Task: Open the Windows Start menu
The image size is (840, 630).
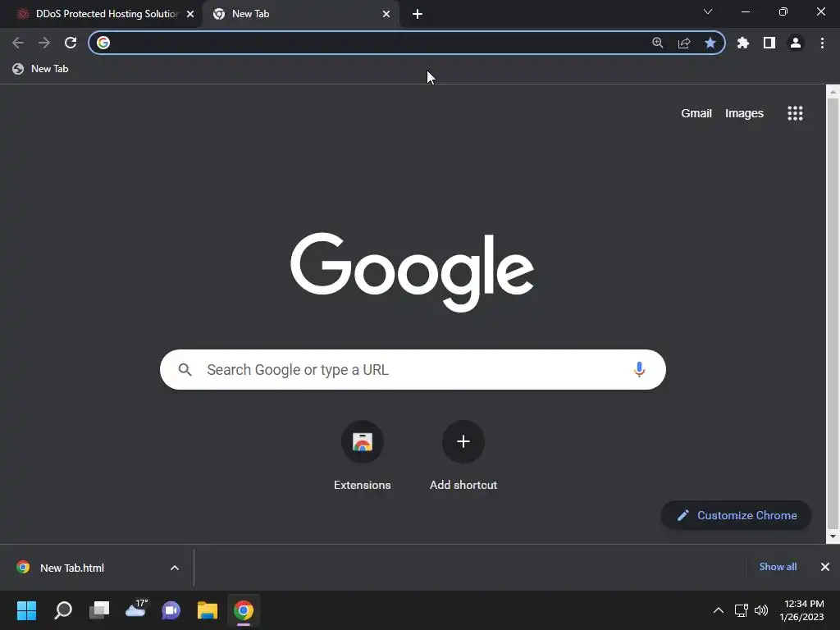Action: pos(26,610)
